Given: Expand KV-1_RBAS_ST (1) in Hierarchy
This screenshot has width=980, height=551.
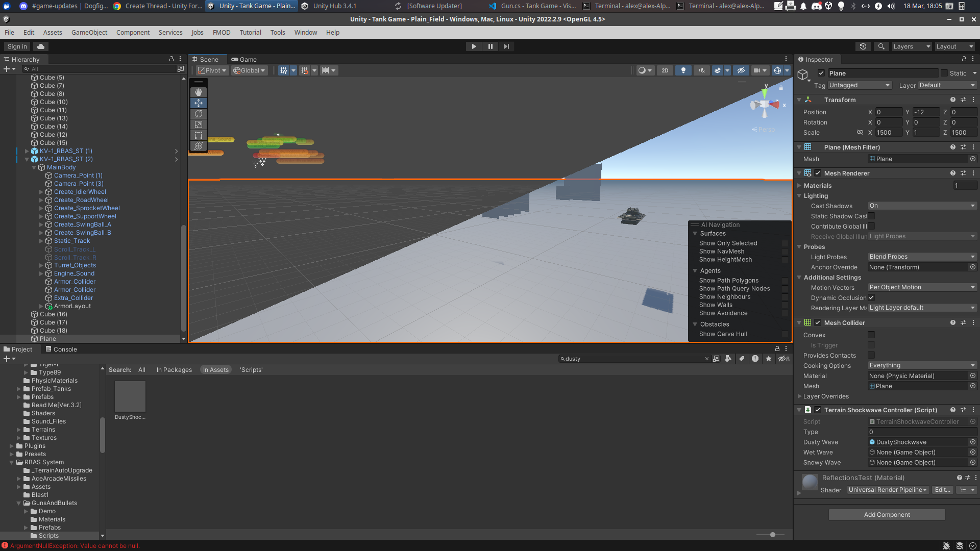Looking at the screenshot, I should pos(27,151).
